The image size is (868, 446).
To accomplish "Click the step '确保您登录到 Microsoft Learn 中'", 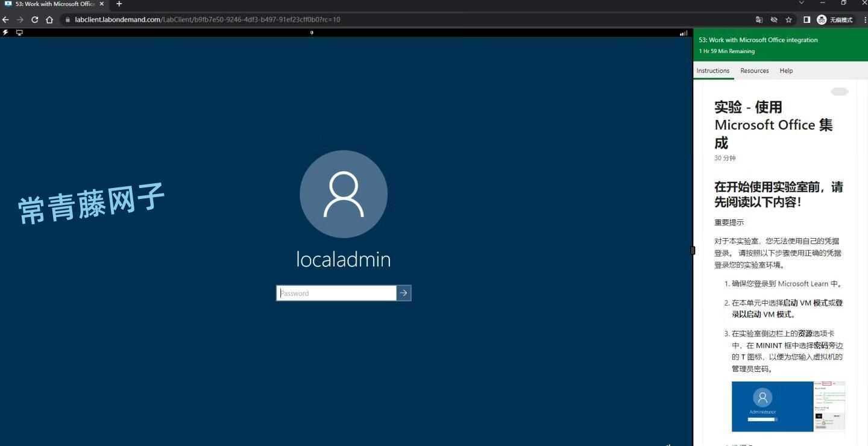I will click(x=787, y=284).
